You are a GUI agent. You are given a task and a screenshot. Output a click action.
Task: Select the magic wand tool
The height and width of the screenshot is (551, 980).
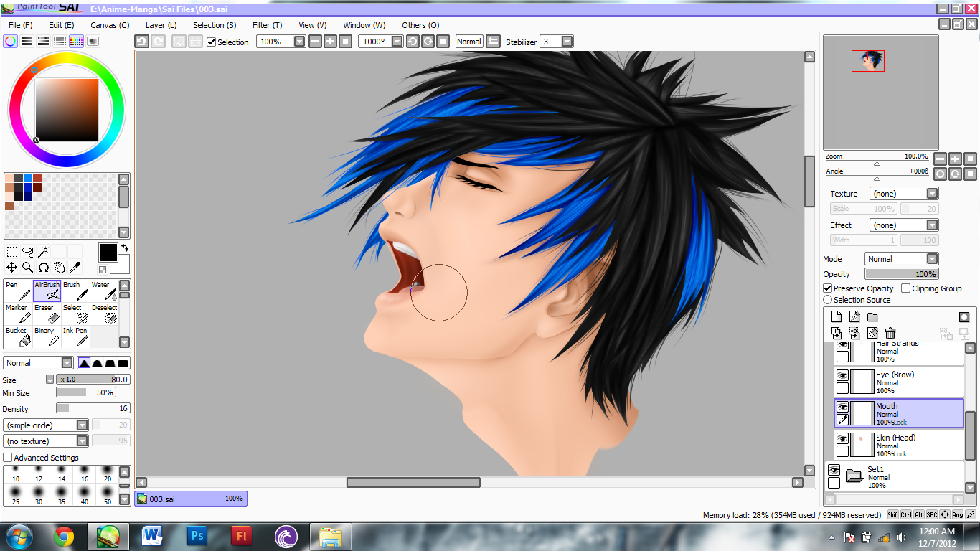(x=43, y=252)
